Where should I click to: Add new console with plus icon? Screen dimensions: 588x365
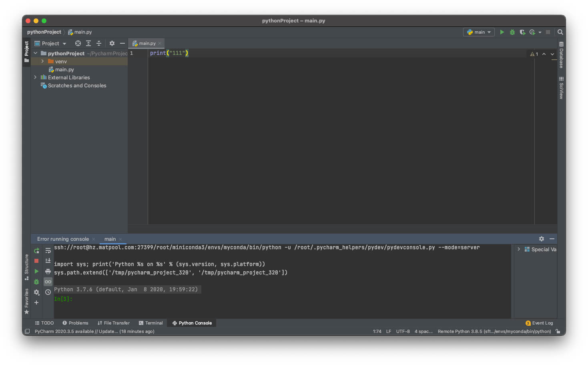[x=36, y=302]
